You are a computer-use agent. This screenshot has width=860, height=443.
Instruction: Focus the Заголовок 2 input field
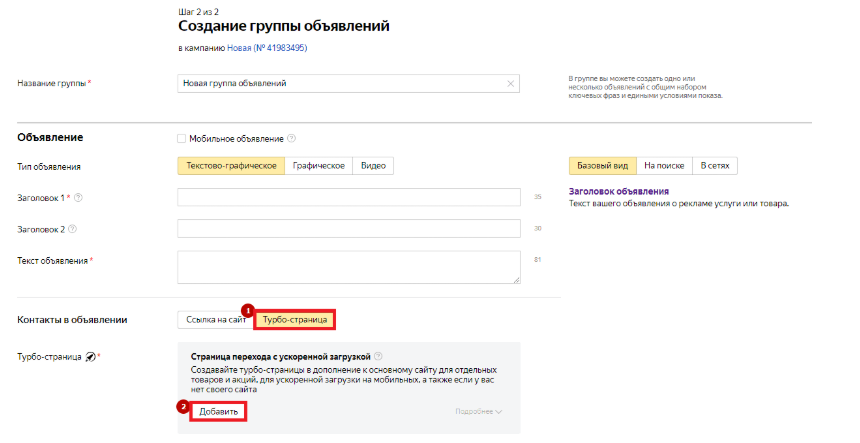click(x=349, y=229)
